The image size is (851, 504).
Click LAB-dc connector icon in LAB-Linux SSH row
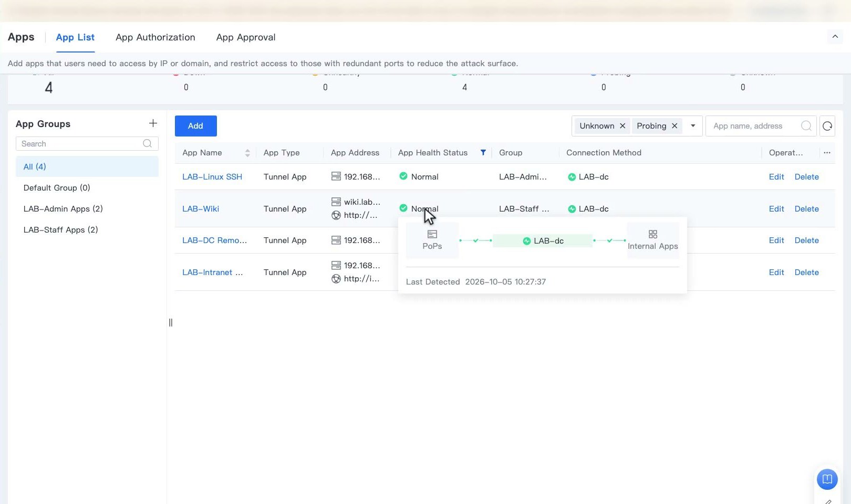[x=572, y=177]
